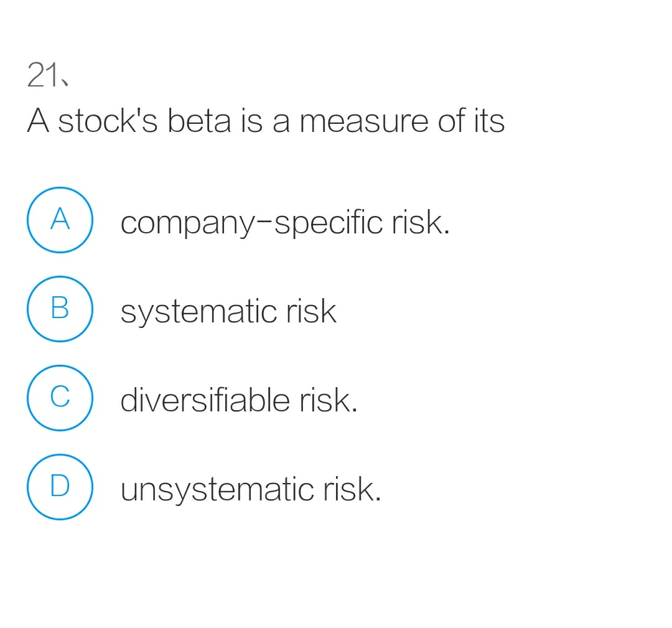Click the question number '21'
The image size is (672, 628).
[x=47, y=73]
